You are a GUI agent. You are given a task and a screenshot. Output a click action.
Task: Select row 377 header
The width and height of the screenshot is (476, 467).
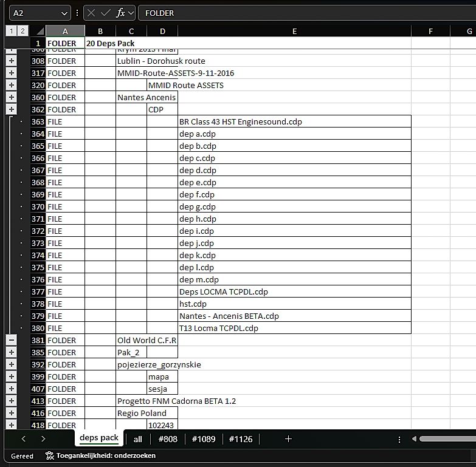click(x=38, y=291)
